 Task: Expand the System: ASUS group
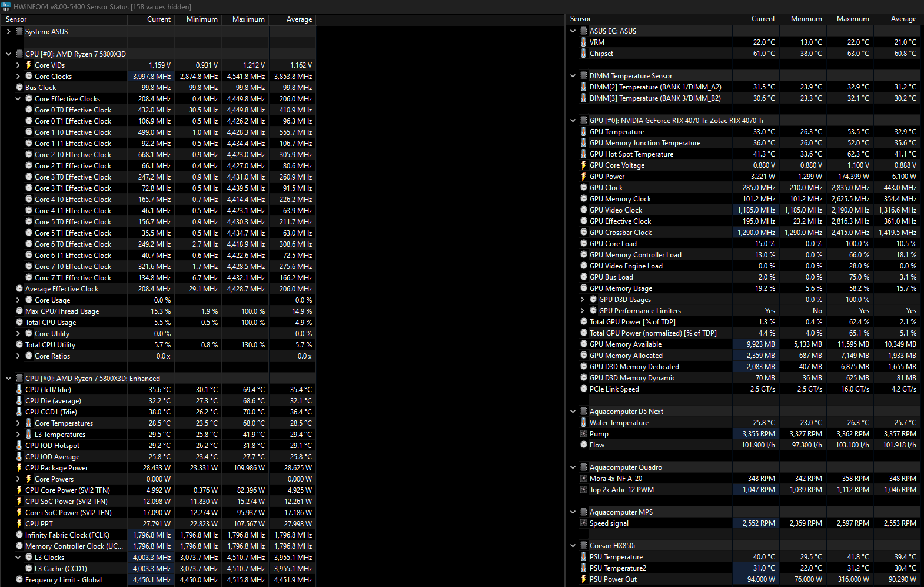[8, 31]
